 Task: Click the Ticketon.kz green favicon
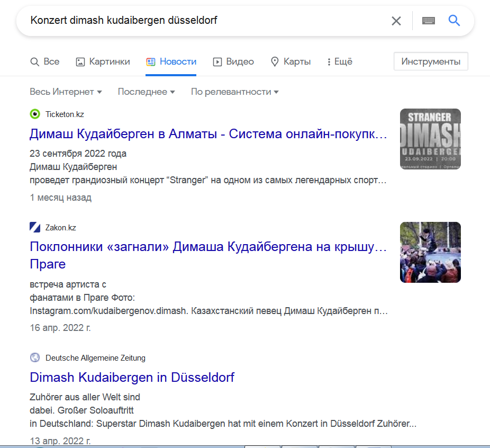[35, 114]
